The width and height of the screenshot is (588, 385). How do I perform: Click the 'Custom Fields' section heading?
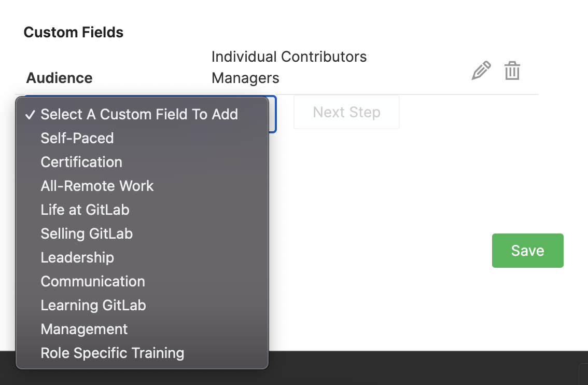pyautogui.click(x=73, y=32)
